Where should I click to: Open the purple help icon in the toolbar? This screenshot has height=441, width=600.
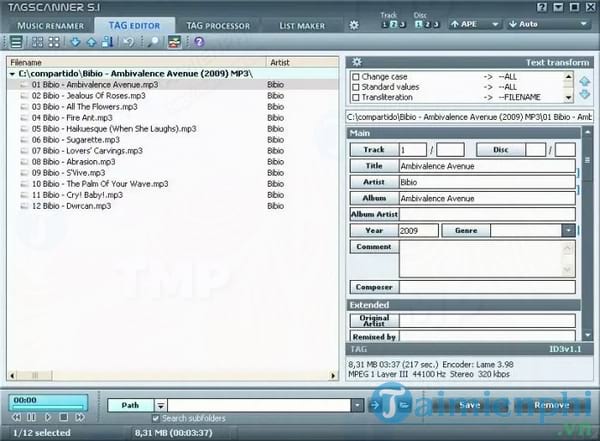199,42
